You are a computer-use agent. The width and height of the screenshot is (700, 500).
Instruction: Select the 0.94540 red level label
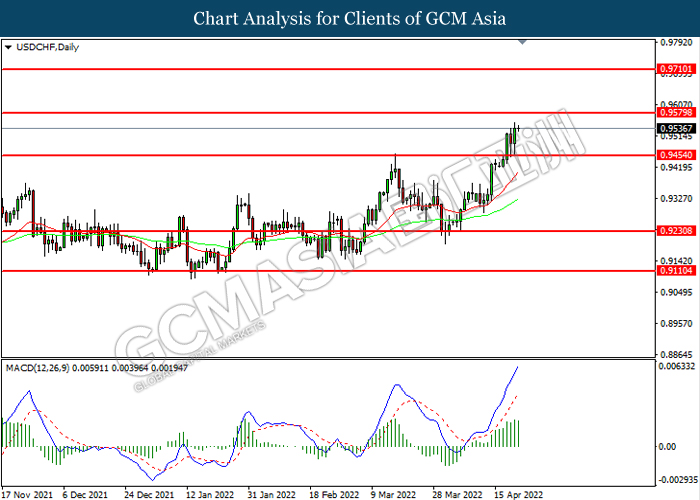click(x=676, y=155)
